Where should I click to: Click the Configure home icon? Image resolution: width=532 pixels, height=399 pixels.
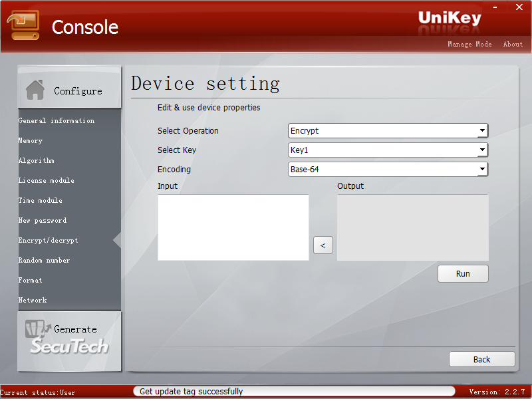pos(35,90)
